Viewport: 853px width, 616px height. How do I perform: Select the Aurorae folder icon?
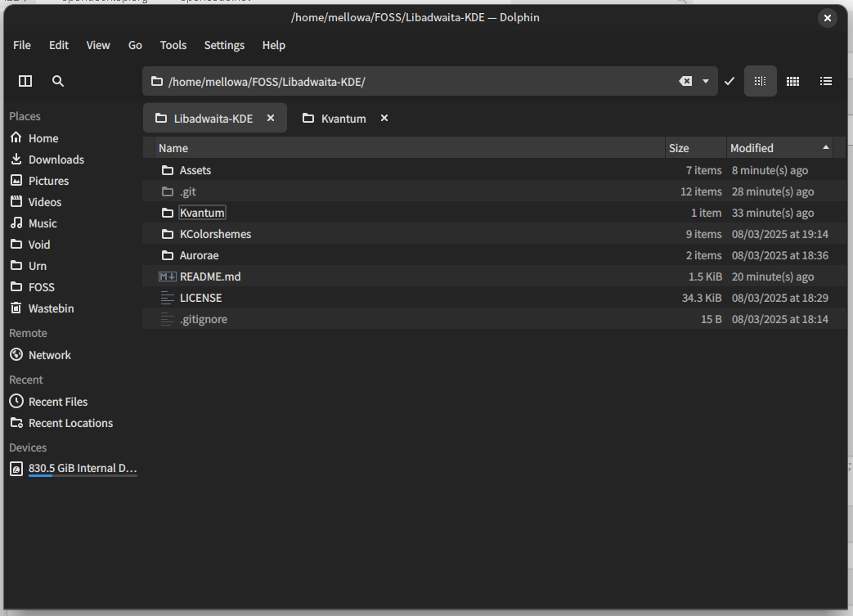click(x=168, y=255)
